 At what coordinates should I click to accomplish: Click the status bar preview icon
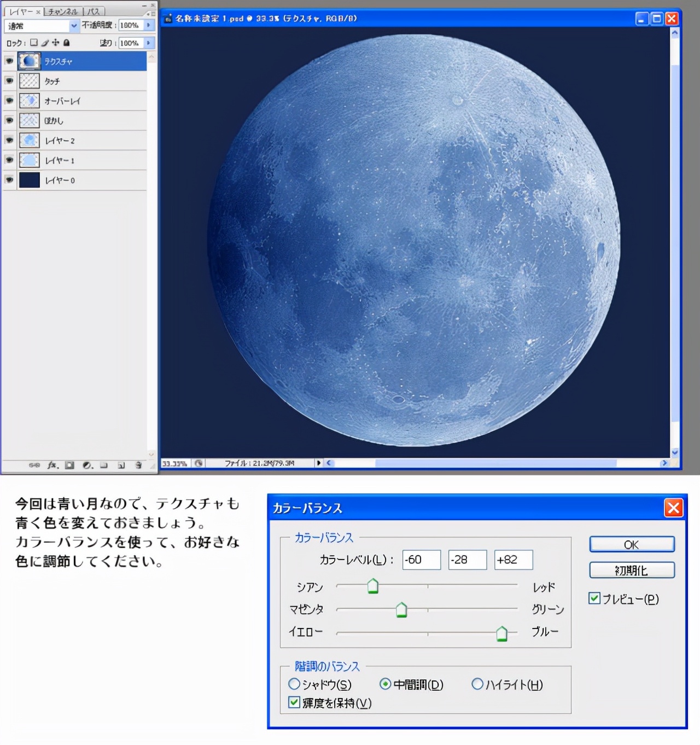click(199, 463)
